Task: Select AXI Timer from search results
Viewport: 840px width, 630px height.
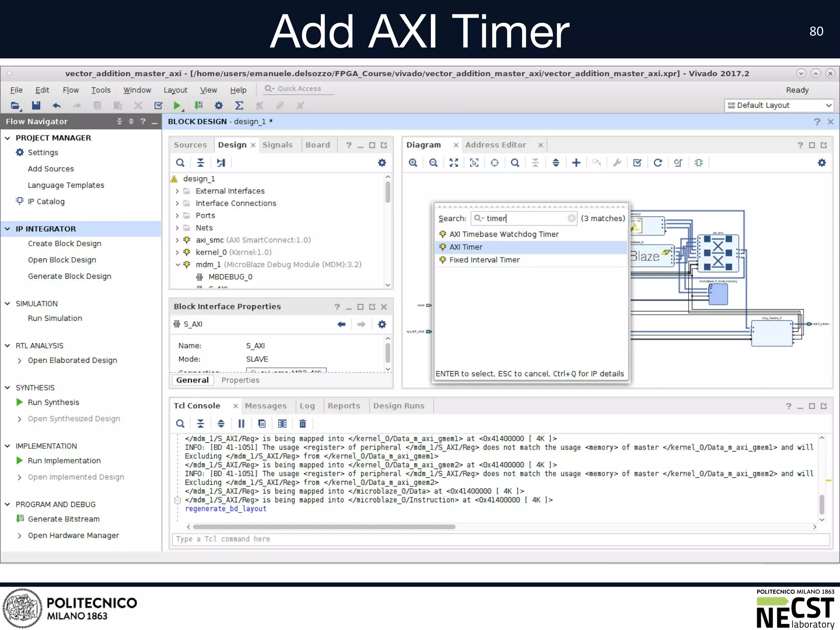Action: pyautogui.click(x=531, y=247)
